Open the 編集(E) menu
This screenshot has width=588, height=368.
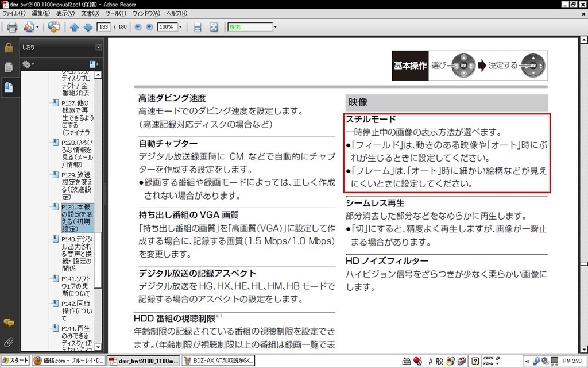point(41,14)
